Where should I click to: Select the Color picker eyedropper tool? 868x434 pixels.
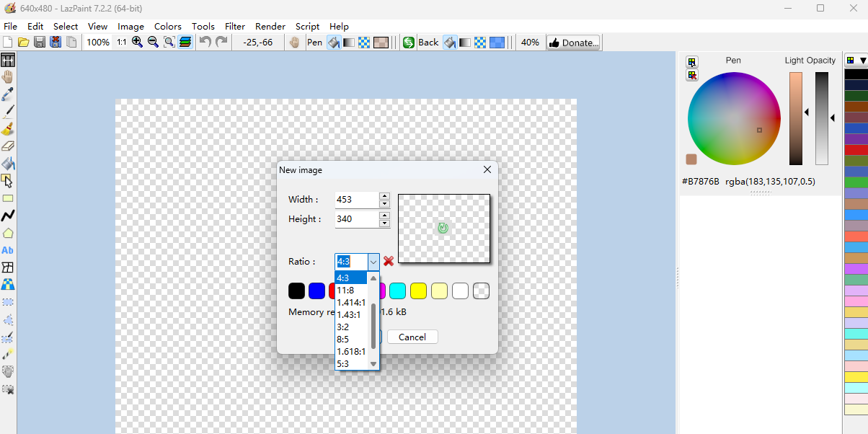coord(8,94)
